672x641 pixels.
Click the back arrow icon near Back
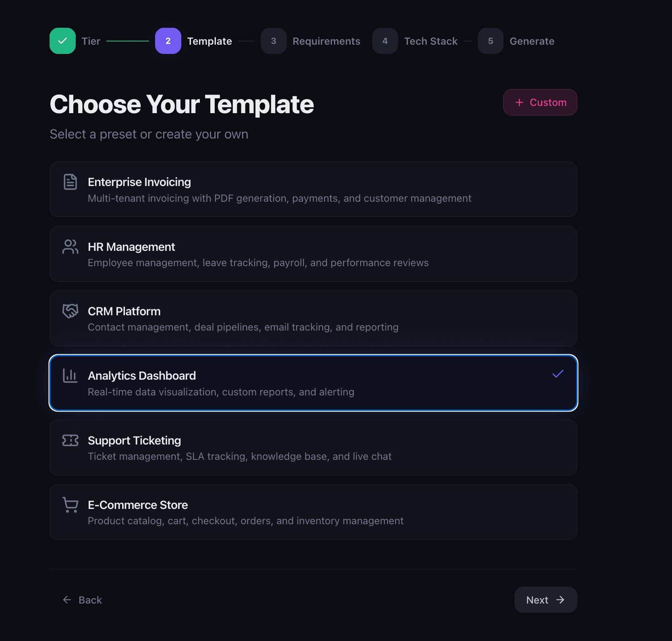67,600
